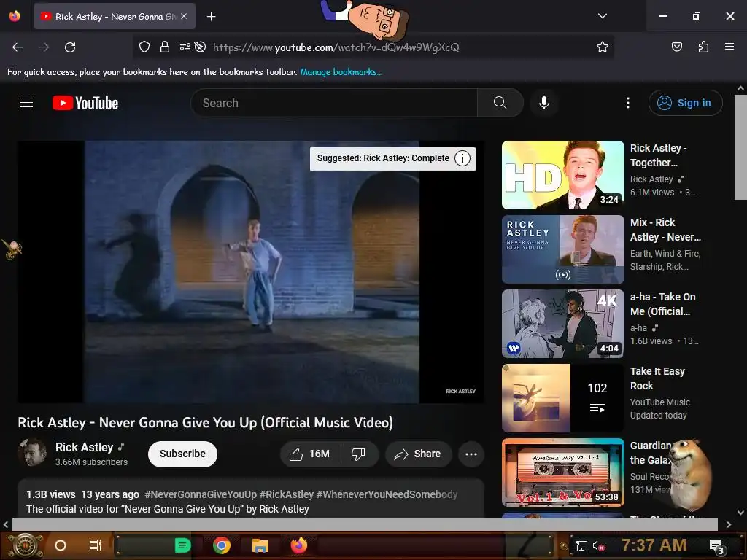The height and width of the screenshot is (560, 747).
Task: Open Firefox application menu
Action: click(x=729, y=47)
